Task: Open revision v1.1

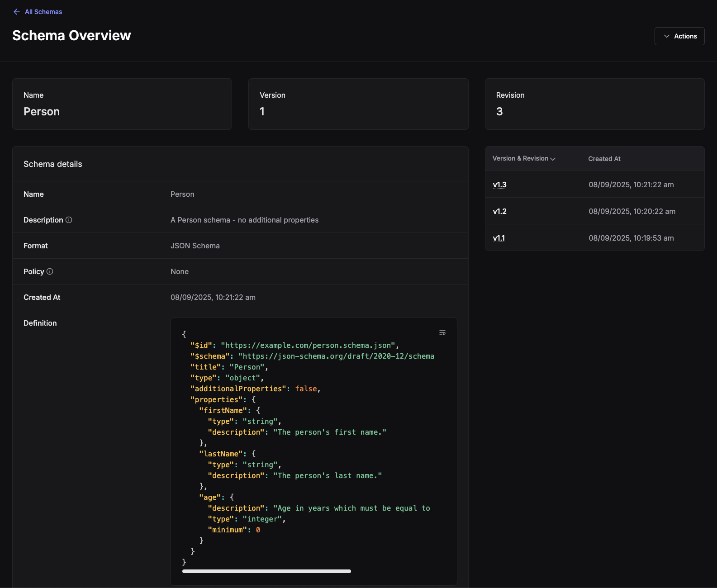Action: click(x=499, y=238)
